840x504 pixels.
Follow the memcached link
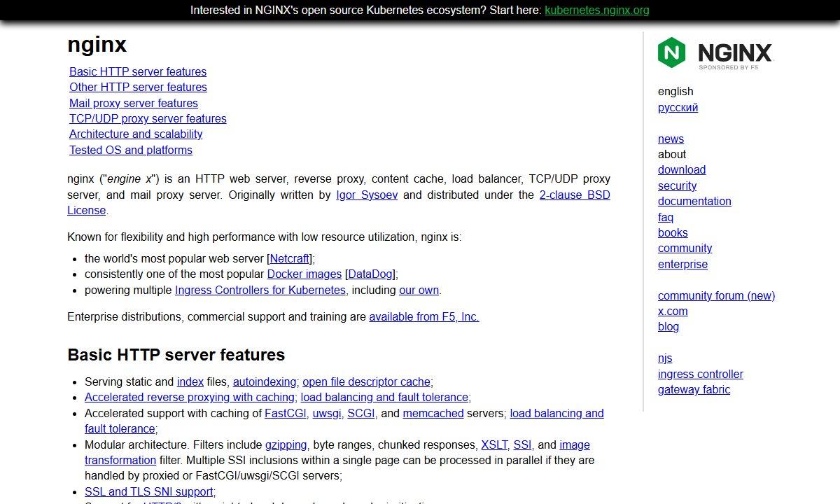433,413
